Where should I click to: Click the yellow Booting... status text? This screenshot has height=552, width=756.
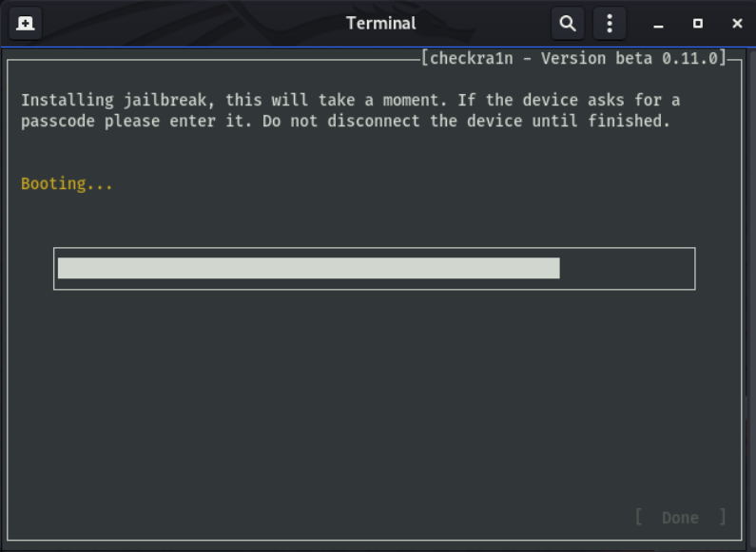tap(67, 183)
